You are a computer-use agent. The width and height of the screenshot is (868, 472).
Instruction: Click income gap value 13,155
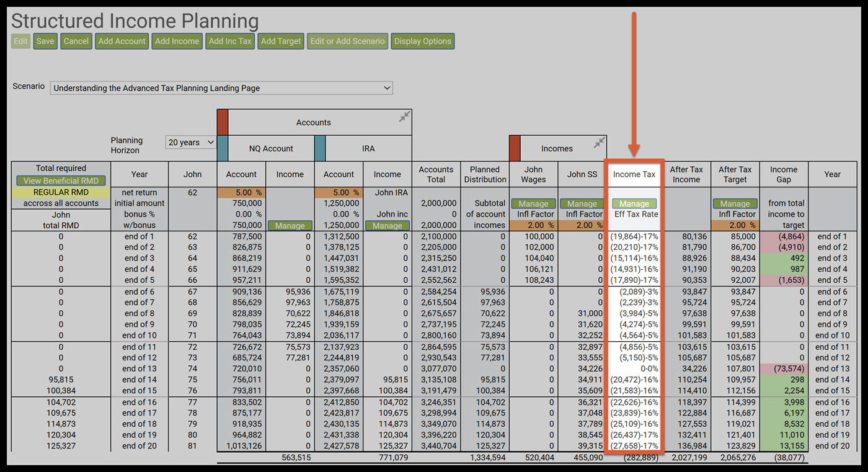[x=792, y=446]
